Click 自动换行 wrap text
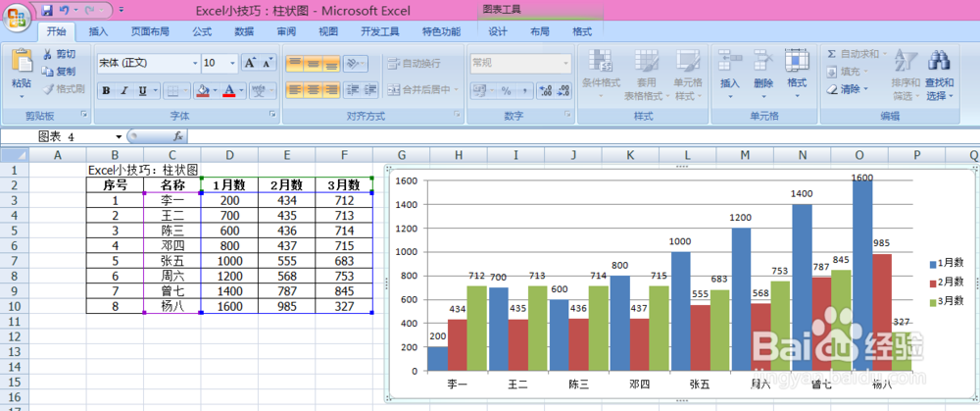The height and width of the screenshot is (411, 980). (x=415, y=63)
